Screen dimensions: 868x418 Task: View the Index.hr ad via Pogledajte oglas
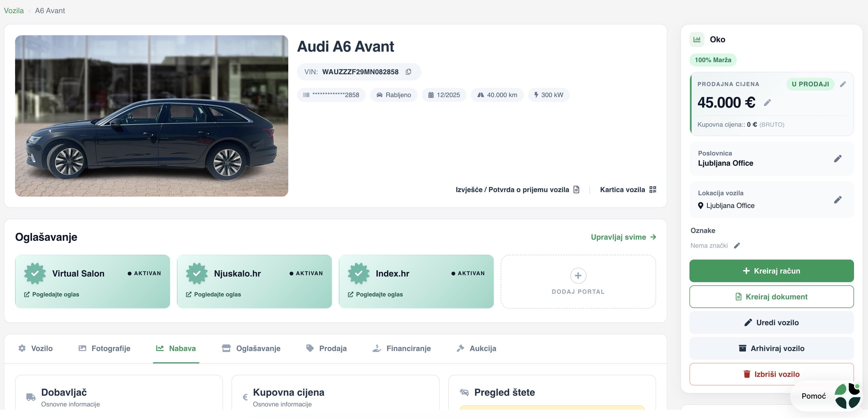click(x=375, y=294)
